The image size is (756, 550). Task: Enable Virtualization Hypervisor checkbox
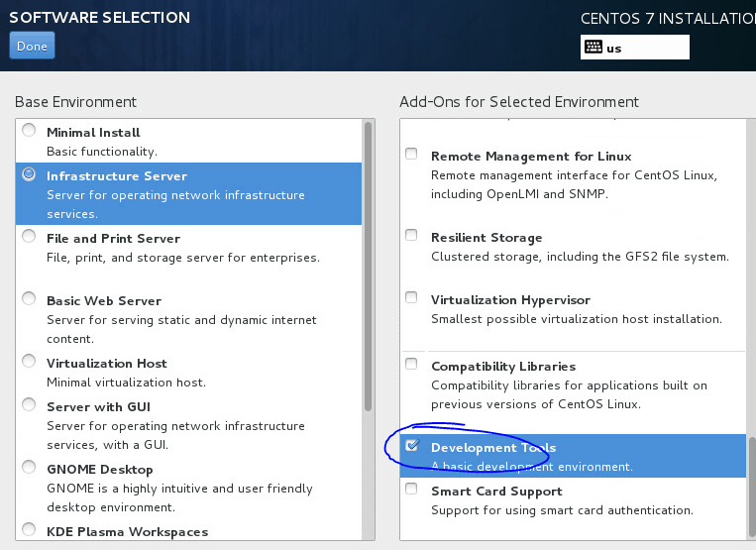(x=411, y=297)
